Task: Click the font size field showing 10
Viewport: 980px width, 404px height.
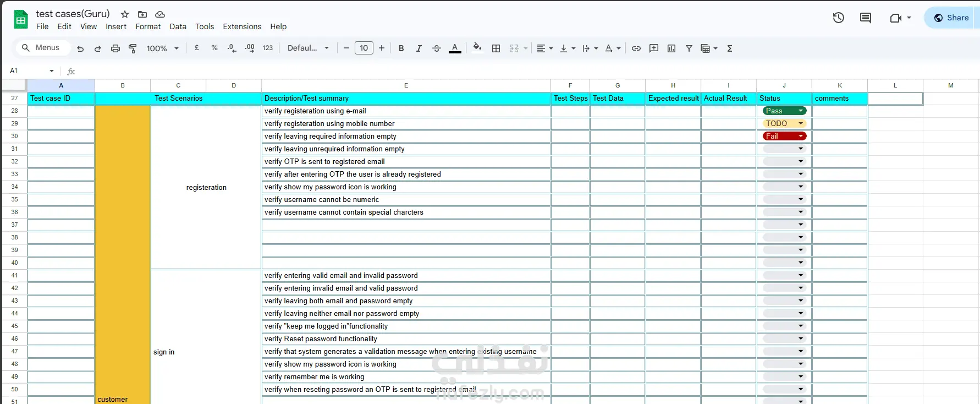Action: 364,48
